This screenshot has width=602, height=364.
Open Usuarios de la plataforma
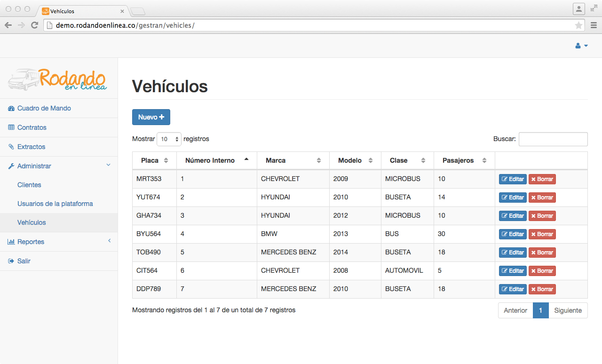click(59, 204)
